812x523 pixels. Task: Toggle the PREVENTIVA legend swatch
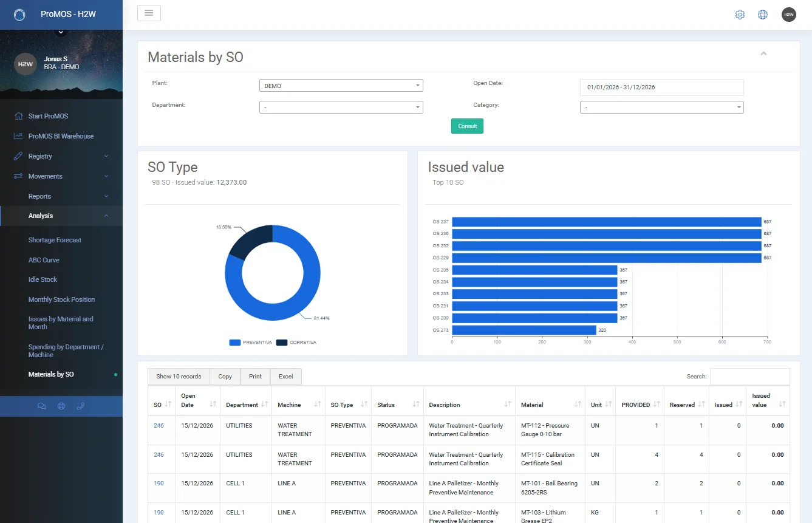coord(235,343)
